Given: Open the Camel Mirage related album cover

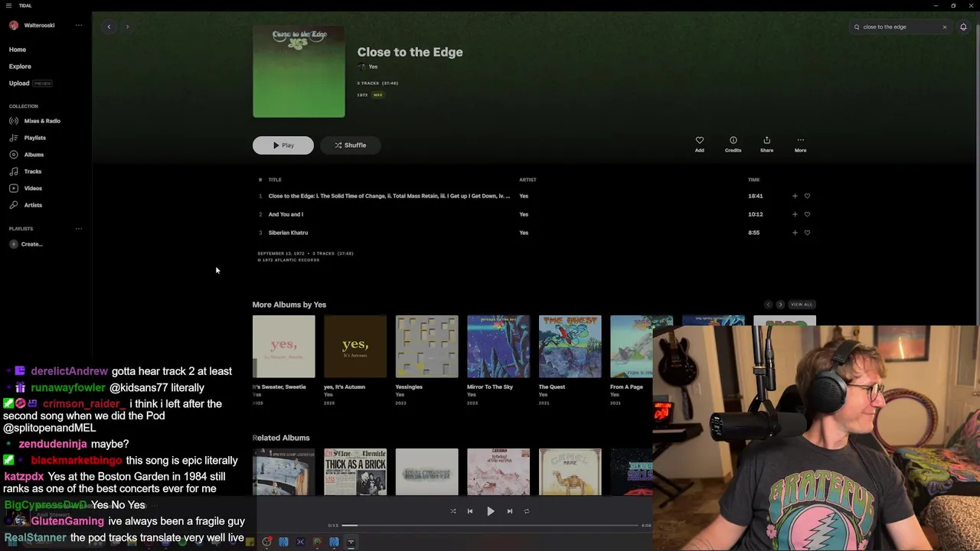Looking at the screenshot, I should click(570, 472).
